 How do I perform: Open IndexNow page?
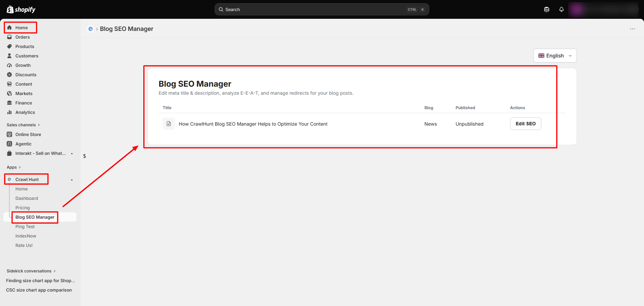tap(26, 236)
